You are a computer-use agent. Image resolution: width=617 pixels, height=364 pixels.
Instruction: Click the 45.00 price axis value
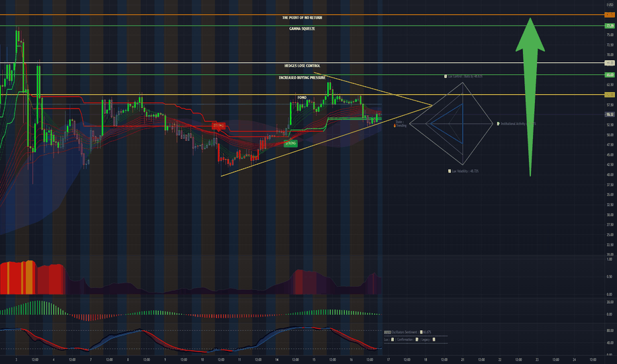pyautogui.click(x=610, y=155)
